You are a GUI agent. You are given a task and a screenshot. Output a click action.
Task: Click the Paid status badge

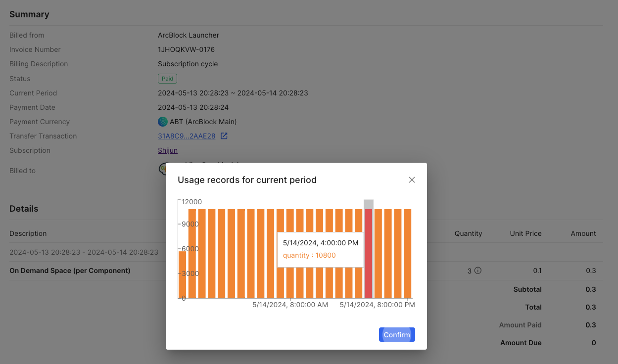point(167,78)
